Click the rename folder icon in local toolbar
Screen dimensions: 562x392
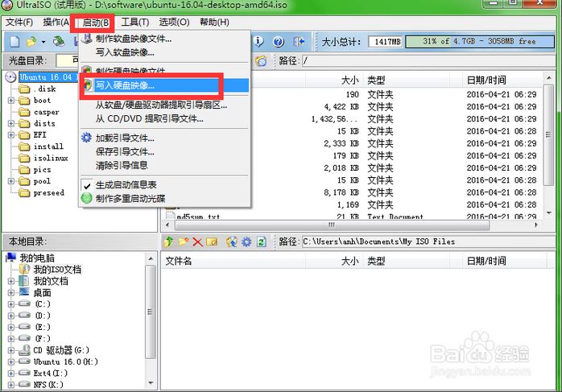point(212,241)
